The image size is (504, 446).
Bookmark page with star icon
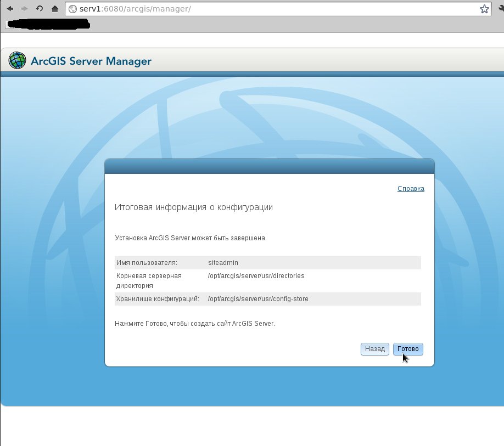(x=484, y=9)
